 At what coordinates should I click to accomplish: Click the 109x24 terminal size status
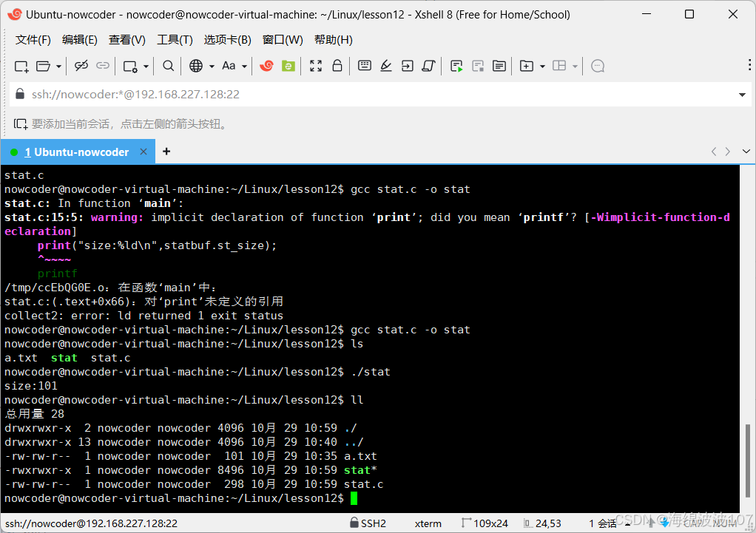click(x=485, y=523)
